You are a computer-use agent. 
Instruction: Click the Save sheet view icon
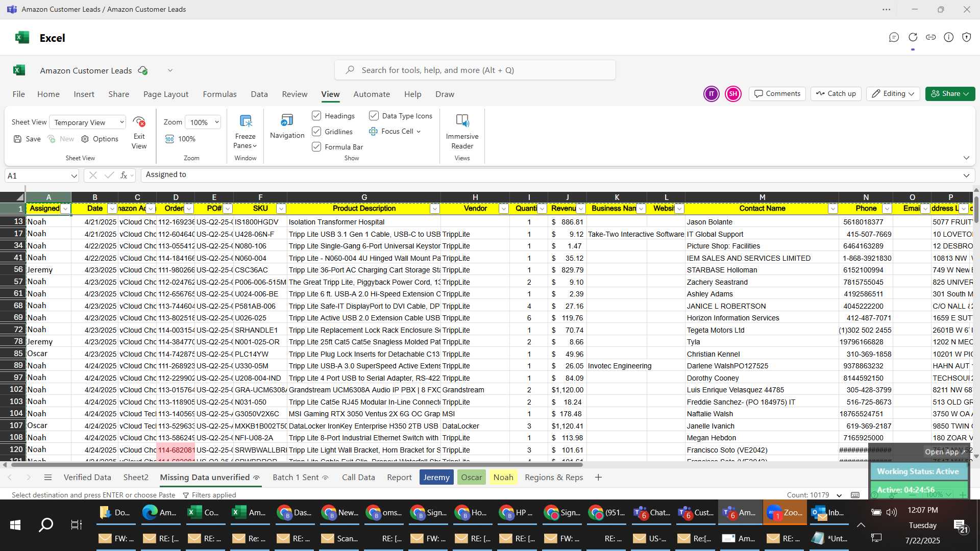pyautogui.click(x=17, y=139)
